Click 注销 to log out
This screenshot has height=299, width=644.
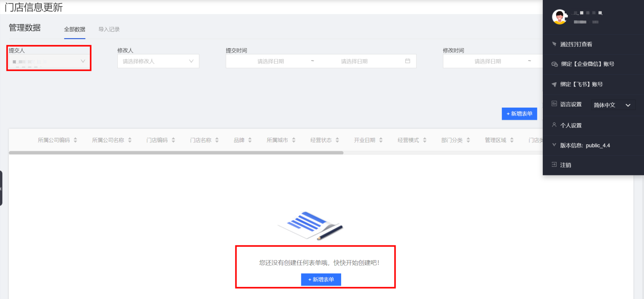[x=565, y=165]
